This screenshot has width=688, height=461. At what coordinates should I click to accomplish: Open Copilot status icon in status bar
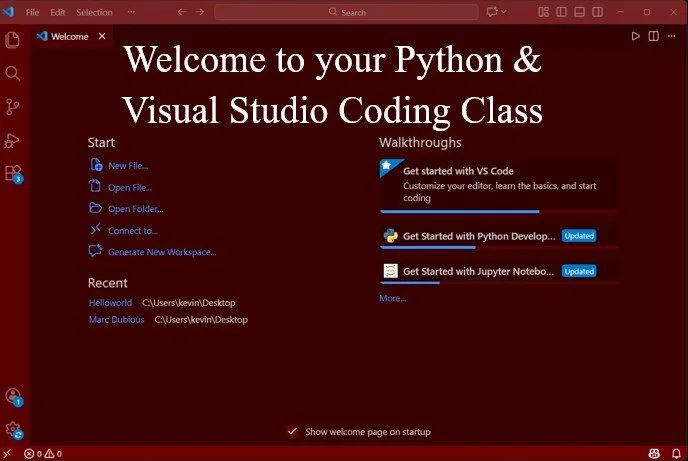(654, 454)
